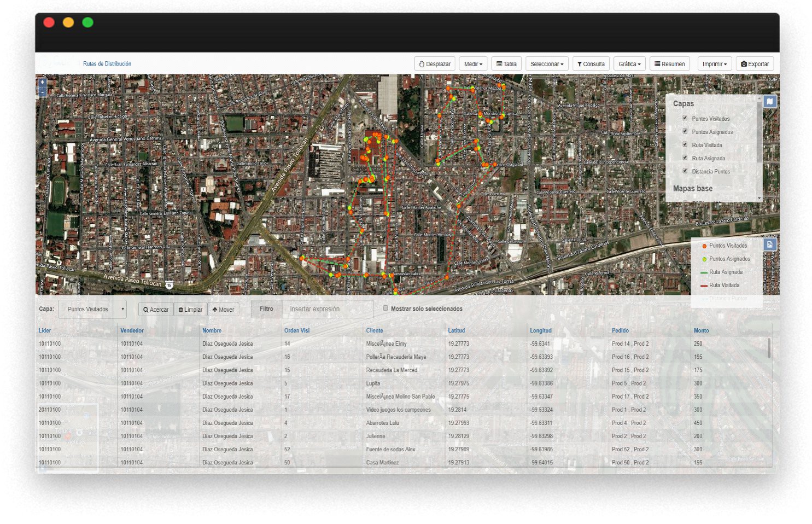Toggle the legend panel icon button
The height and width of the screenshot is (524, 812).
click(x=769, y=244)
